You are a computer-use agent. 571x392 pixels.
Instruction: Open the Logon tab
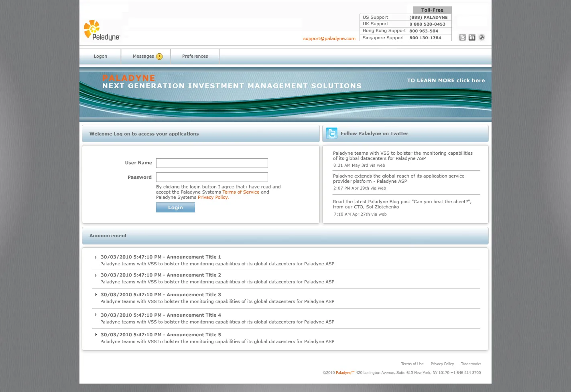(100, 56)
